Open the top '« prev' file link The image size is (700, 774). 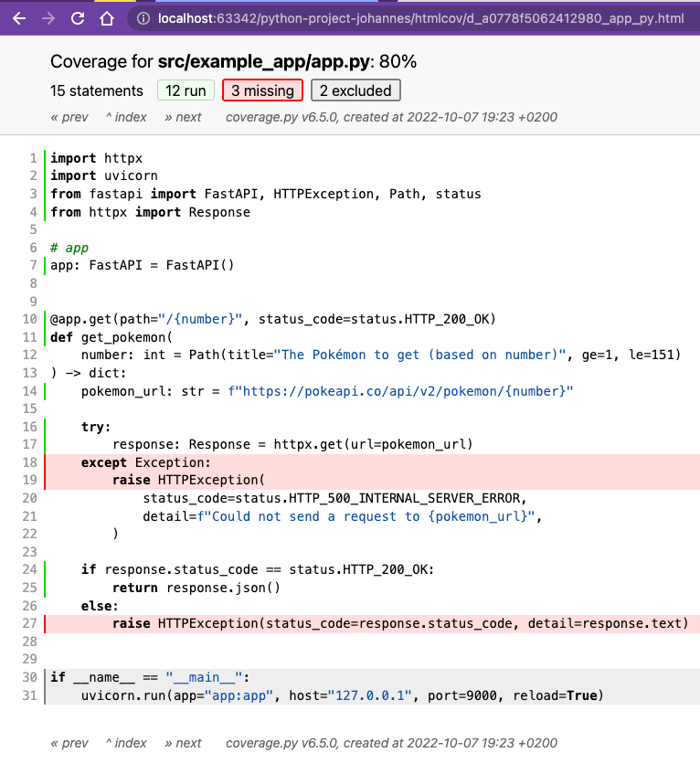tap(69, 117)
